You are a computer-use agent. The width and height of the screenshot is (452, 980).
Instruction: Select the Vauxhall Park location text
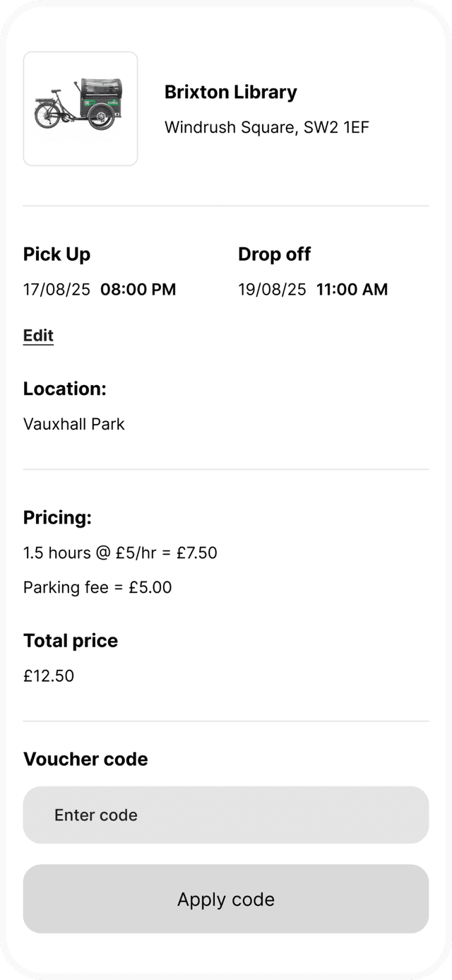click(73, 424)
